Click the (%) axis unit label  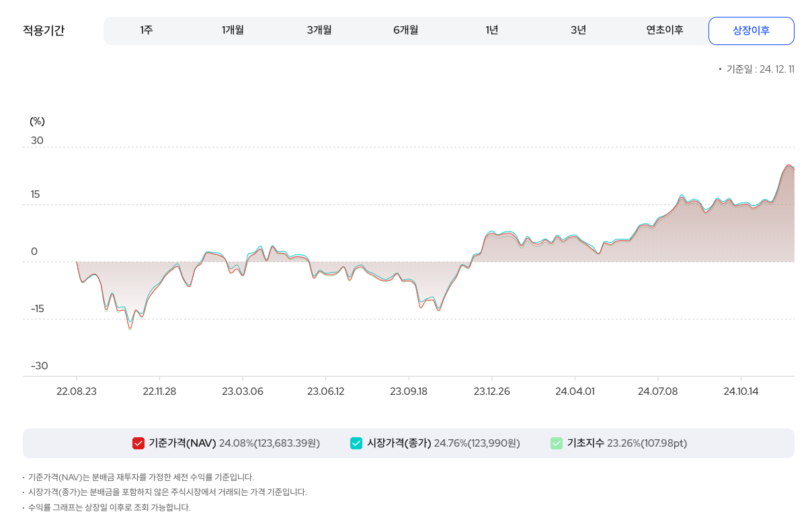pos(37,121)
